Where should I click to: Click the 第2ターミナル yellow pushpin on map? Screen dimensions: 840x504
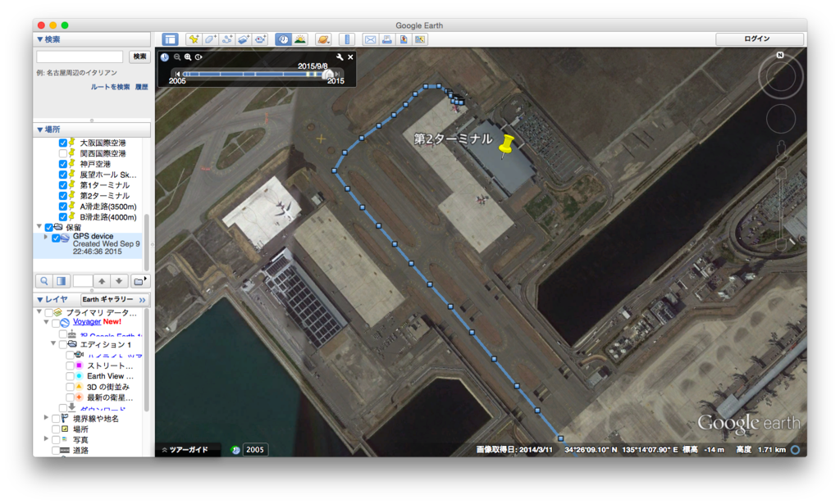coord(505,146)
